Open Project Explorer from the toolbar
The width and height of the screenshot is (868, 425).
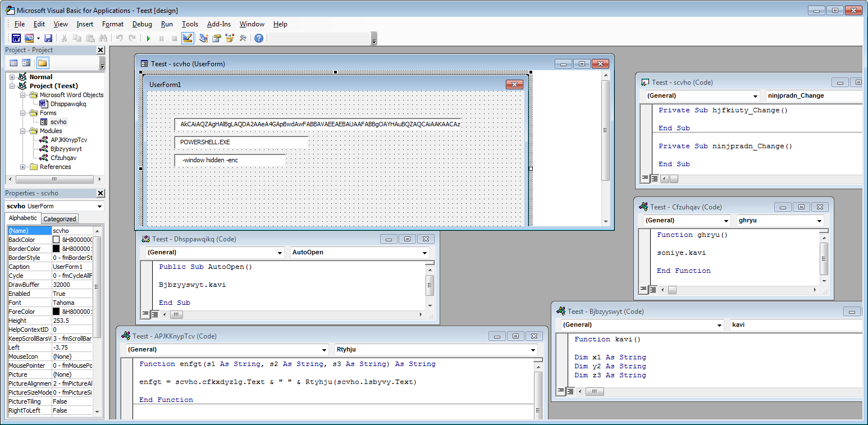pyautogui.click(x=203, y=38)
